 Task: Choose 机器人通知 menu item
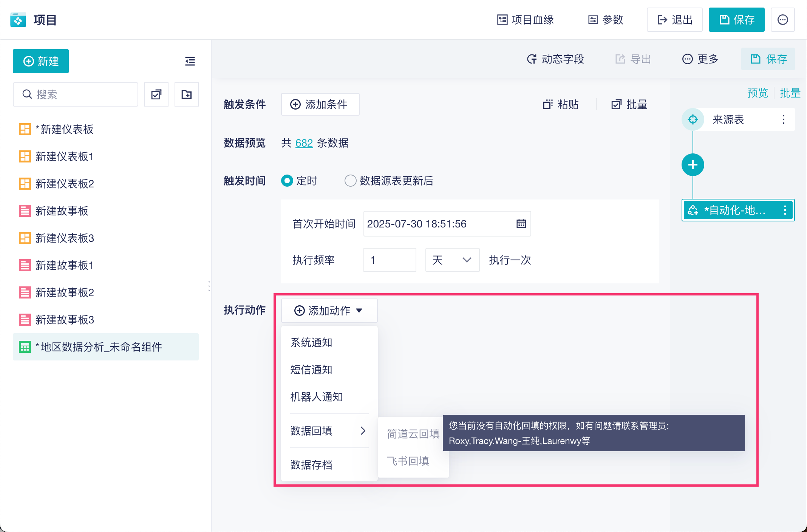(x=317, y=397)
